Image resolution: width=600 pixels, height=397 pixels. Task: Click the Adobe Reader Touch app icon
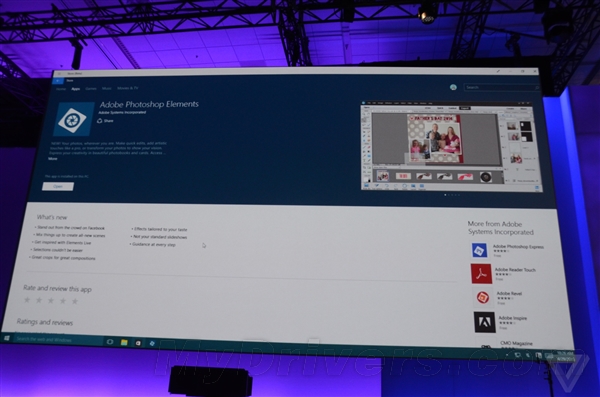point(481,274)
